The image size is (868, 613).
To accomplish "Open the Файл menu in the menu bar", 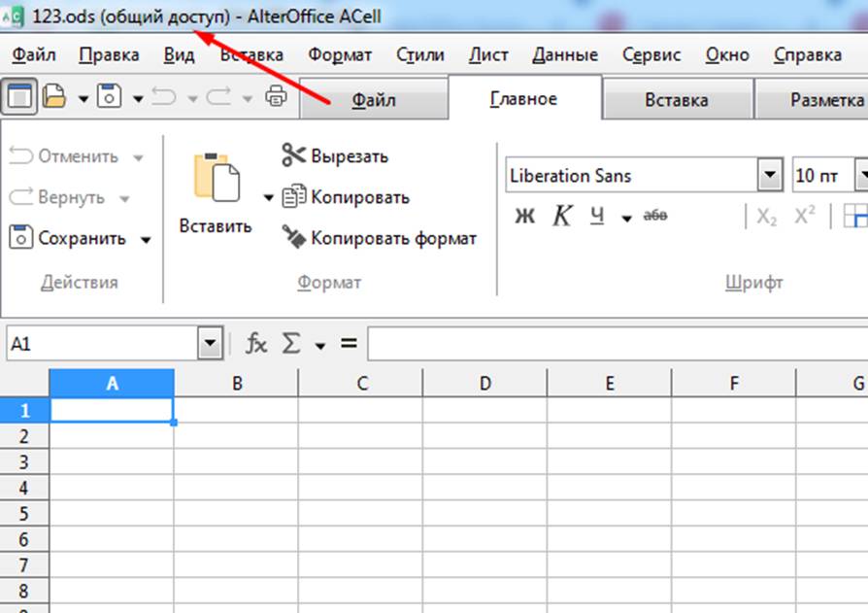I will [34, 54].
